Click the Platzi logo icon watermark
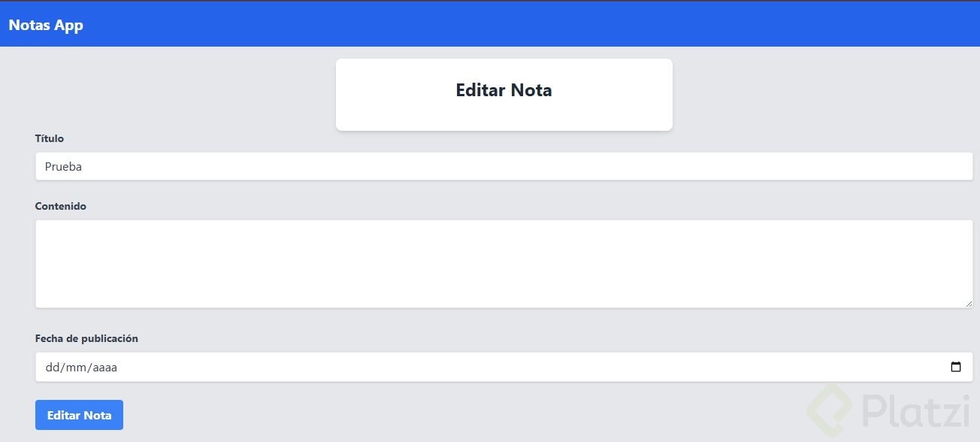Screen dimensions: 980x442 tap(831, 410)
